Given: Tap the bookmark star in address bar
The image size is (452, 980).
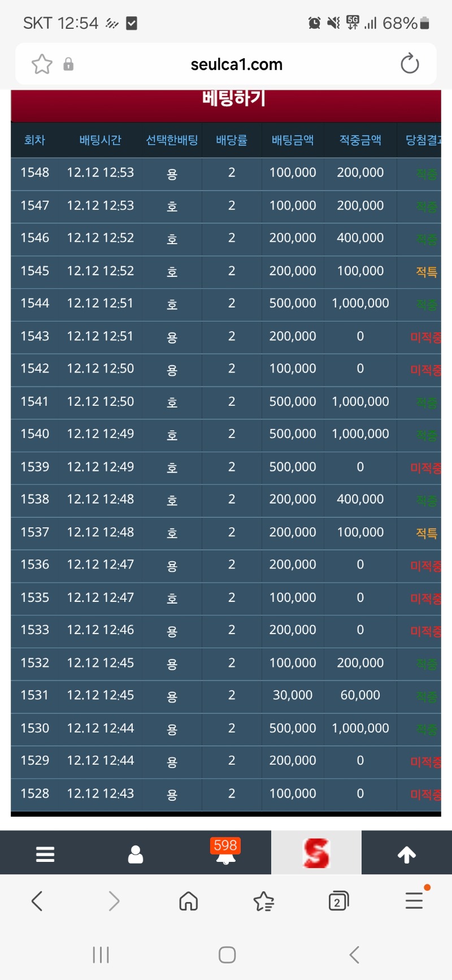Looking at the screenshot, I should pos(42,64).
